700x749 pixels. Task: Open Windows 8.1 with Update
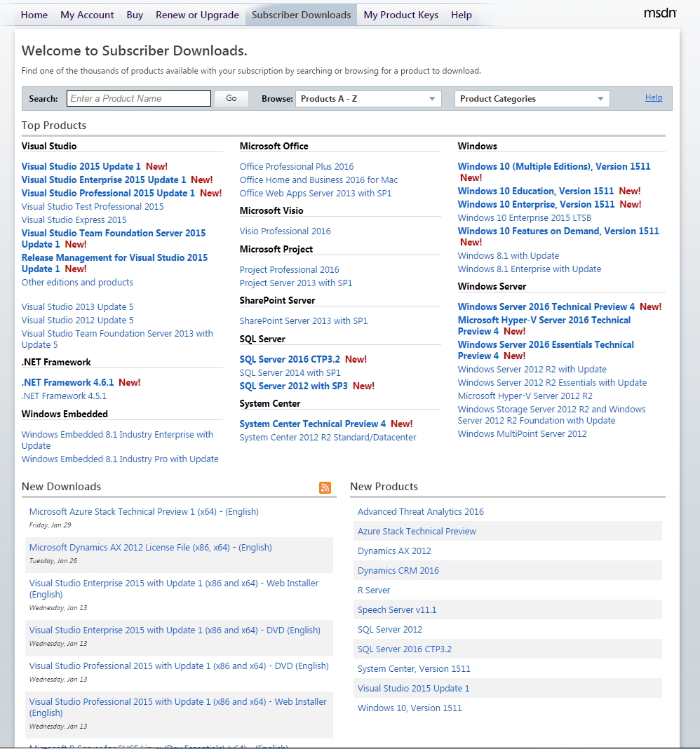click(x=509, y=256)
